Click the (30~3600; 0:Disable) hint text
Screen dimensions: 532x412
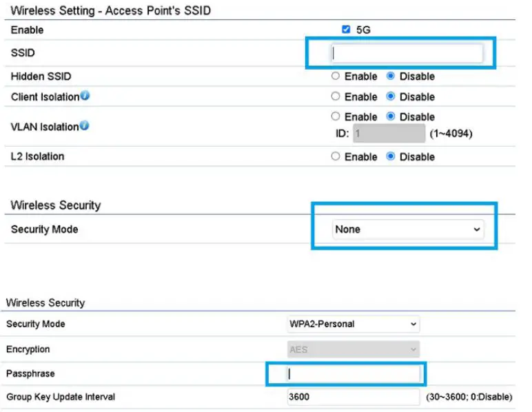(469, 397)
